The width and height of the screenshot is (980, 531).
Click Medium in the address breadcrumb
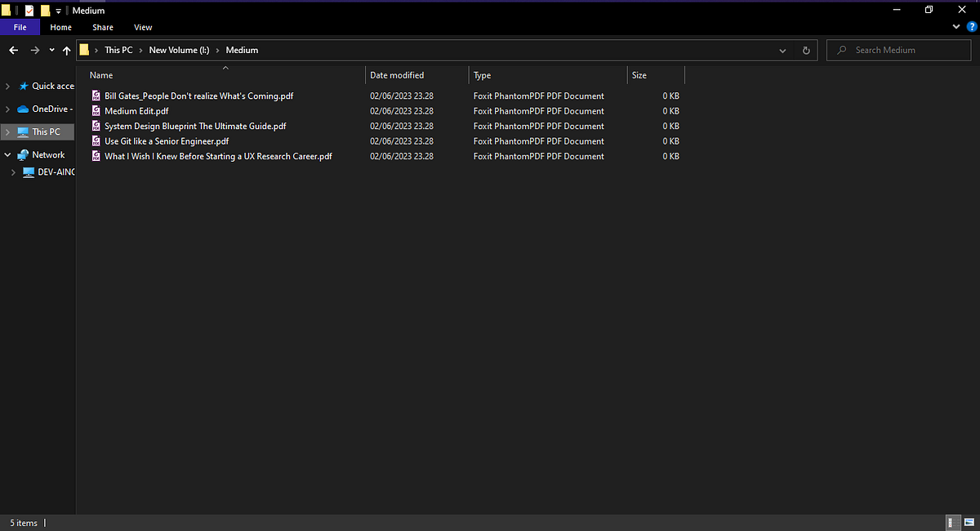(x=242, y=50)
